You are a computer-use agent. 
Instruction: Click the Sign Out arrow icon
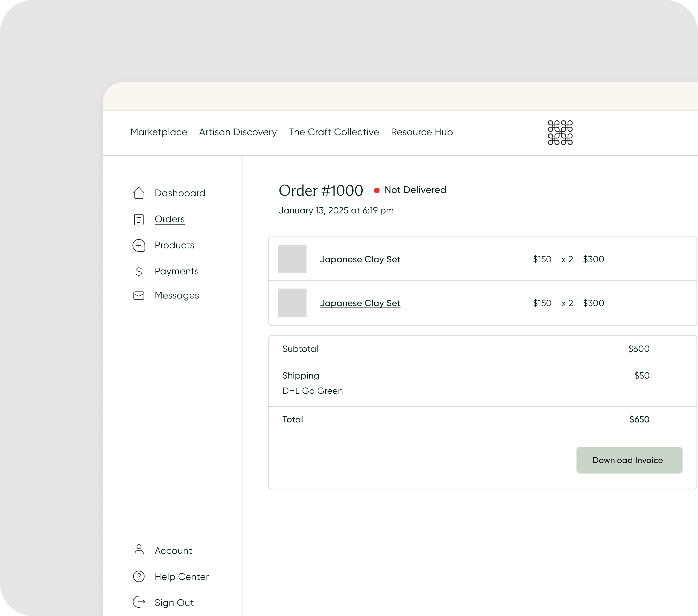139,602
